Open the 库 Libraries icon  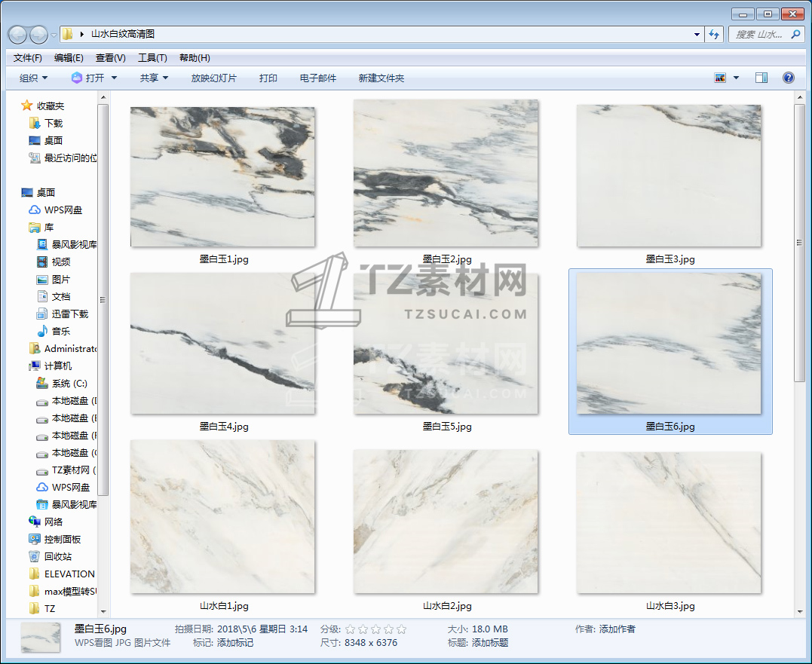[35, 227]
